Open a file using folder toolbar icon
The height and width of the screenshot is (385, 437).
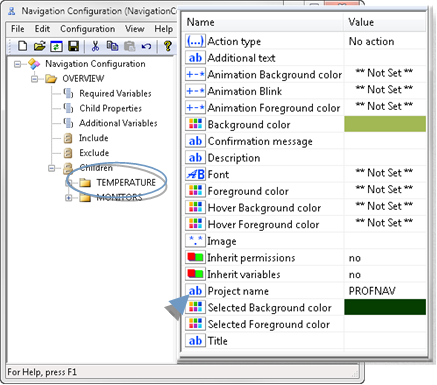39,46
